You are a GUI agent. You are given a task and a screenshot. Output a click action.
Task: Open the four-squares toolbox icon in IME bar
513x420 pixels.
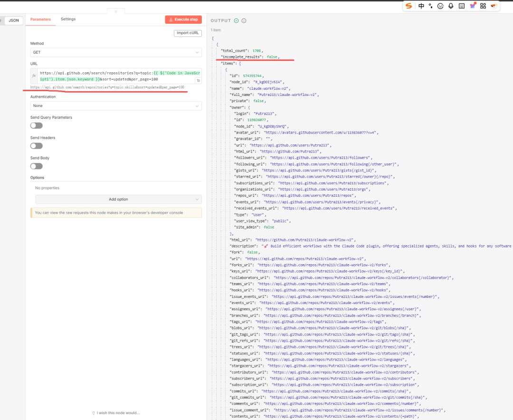483,6
